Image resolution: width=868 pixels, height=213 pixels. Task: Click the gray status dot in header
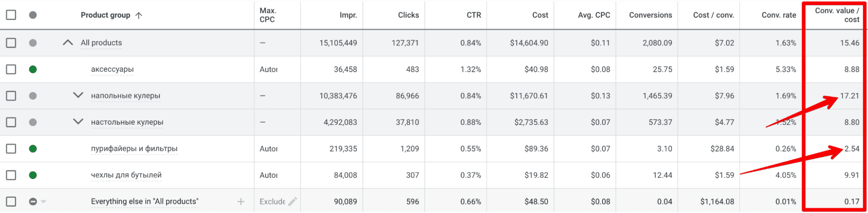33,15
